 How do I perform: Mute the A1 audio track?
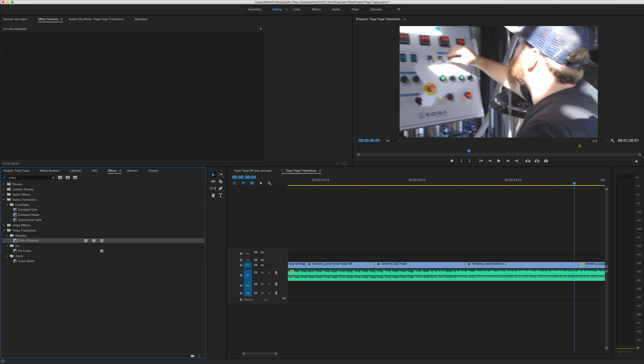tap(262, 273)
